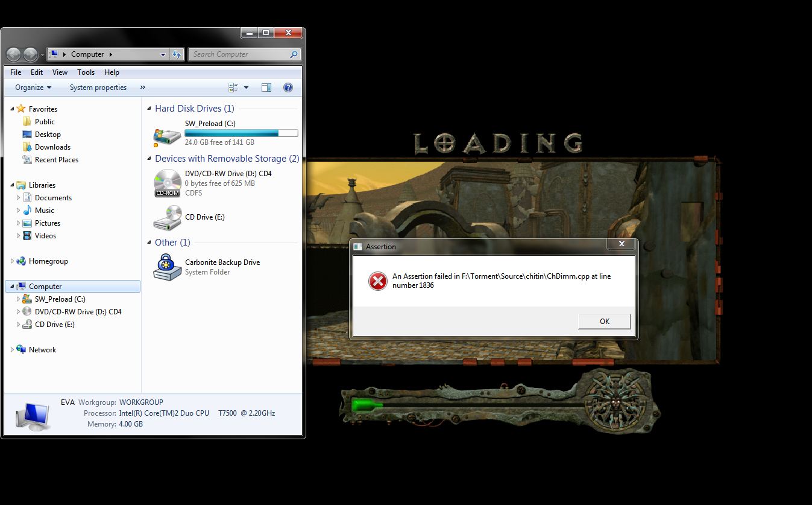Screen dimensions: 812x505
Task: Go forward with the Explorer Forward arrow
Action: pyautogui.click(x=30, y=54)
